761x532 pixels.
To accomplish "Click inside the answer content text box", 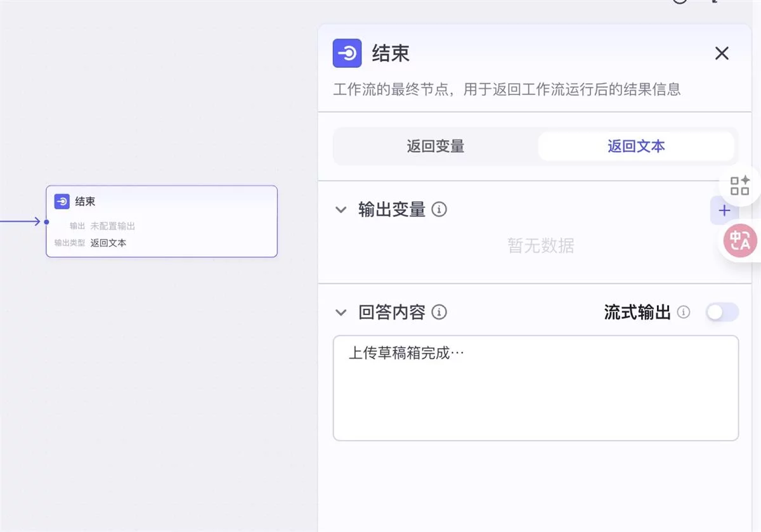I will click(x=536, y=387).
